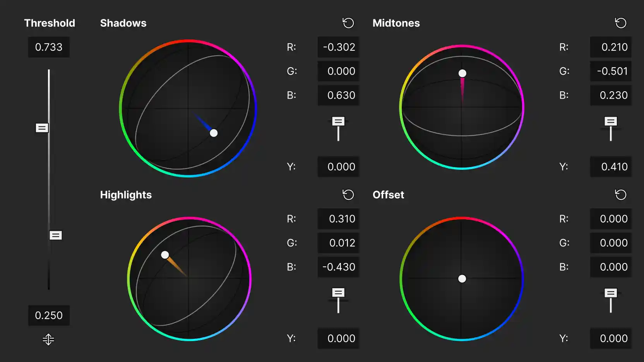
Task: Grab the lower Threshold slider handle
Action: pyautogui.click(x=56, y=235)
